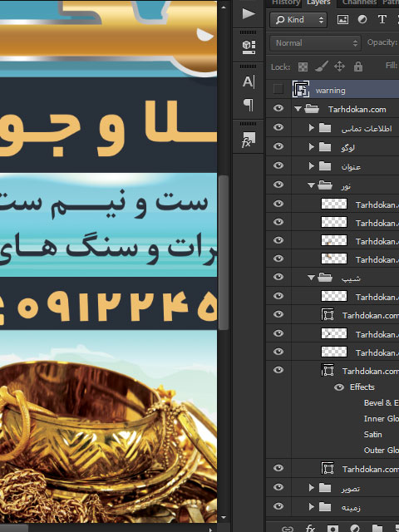Collapse the نور group

[311, 185]
